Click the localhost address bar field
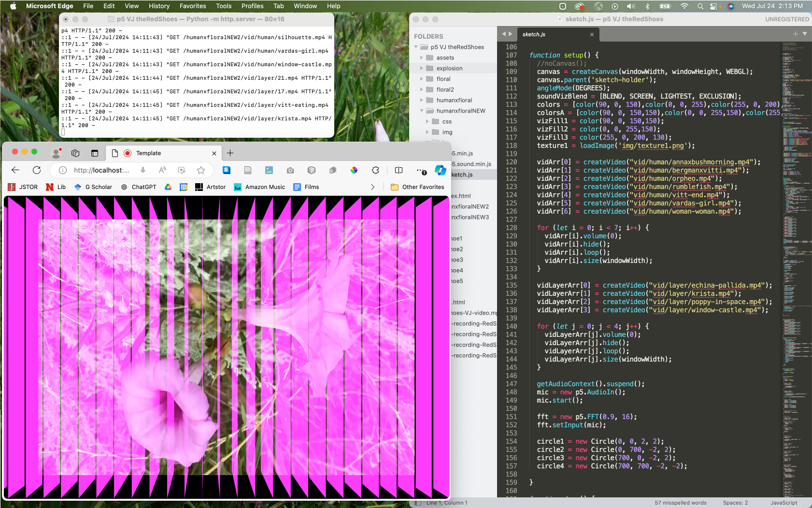Image resolution: width=812 pixels, height=508 pixels. (101, 170)
